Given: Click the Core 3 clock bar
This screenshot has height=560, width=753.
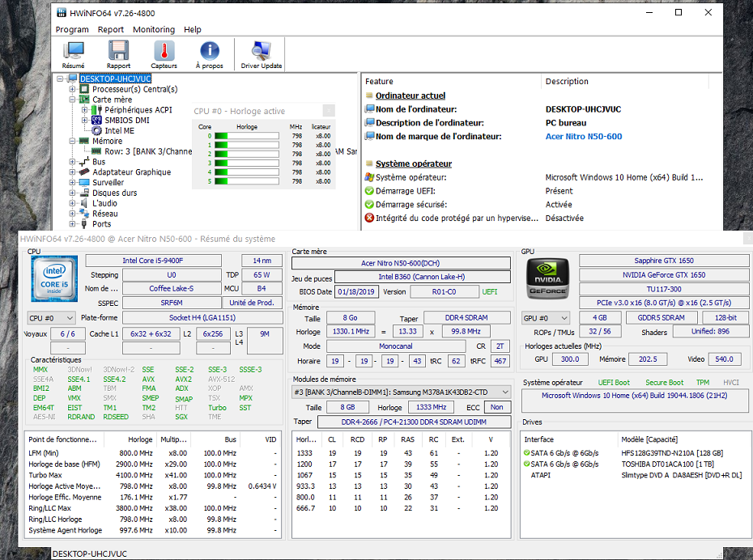Looking at the screenshot, I should click(x=247, y=163).
